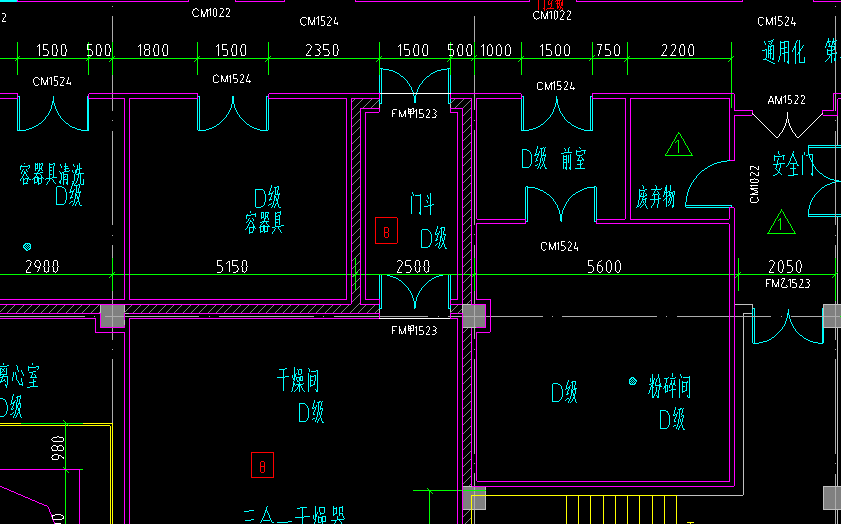
Task: Select the small circle symbol in 容器具清洗 room
Action: 27,247
